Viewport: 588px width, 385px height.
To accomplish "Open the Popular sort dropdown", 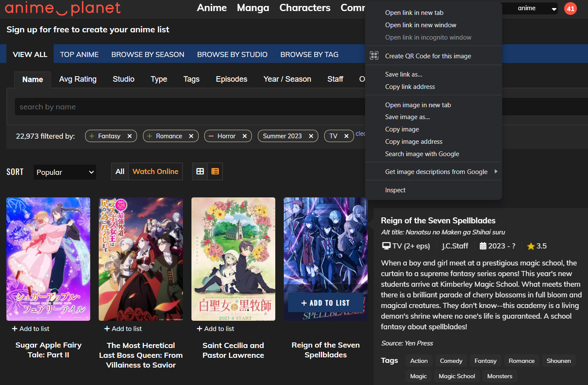I will pos(65,172).
